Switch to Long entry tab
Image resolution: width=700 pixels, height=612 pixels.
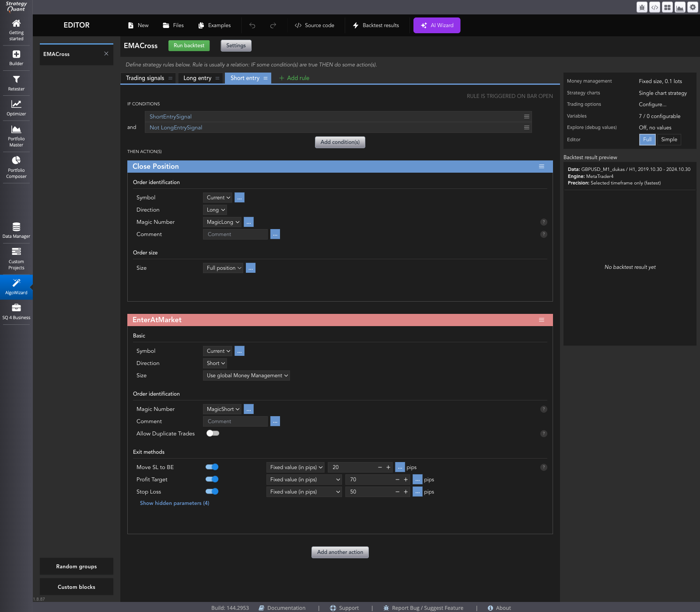[197, 78]
